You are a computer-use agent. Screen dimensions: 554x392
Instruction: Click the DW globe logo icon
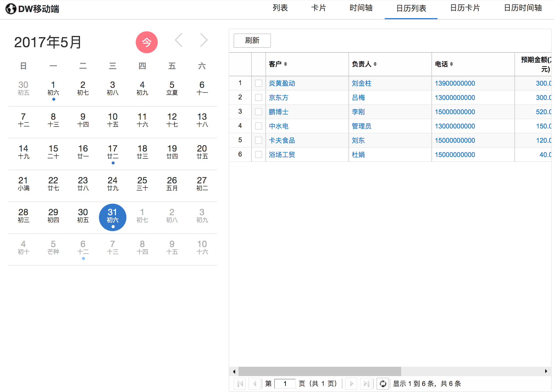click(11, 9)
